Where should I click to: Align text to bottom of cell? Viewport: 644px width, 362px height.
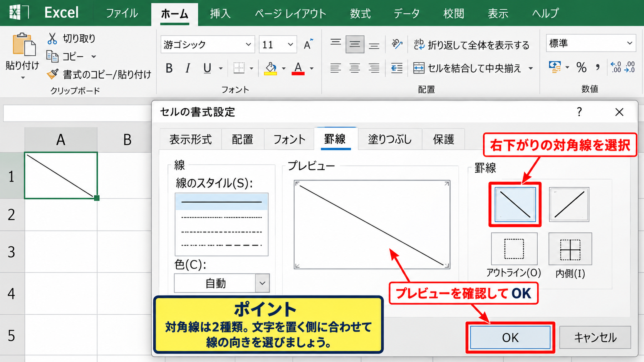(374, 45)
